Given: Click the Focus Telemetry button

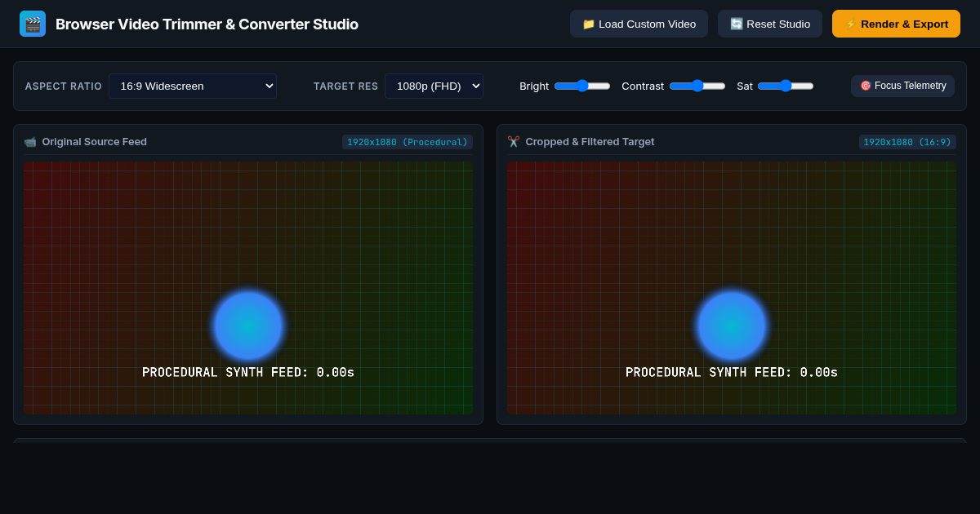Looking at the screenshot, I should (x=902, y=86).
